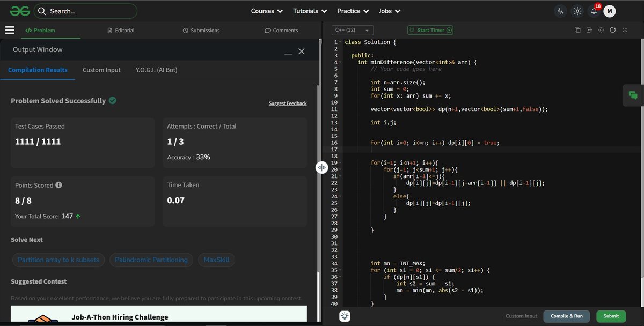644x326 pixels.
Task: Collapse code fold arrow at line 36
Action: pos(340,277)
